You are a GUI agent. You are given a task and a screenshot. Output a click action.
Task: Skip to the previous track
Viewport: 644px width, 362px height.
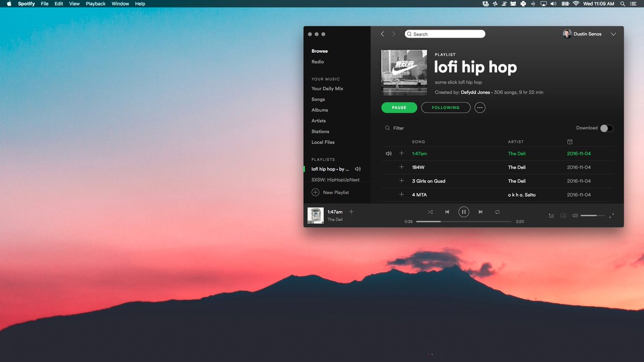(447, 212)
